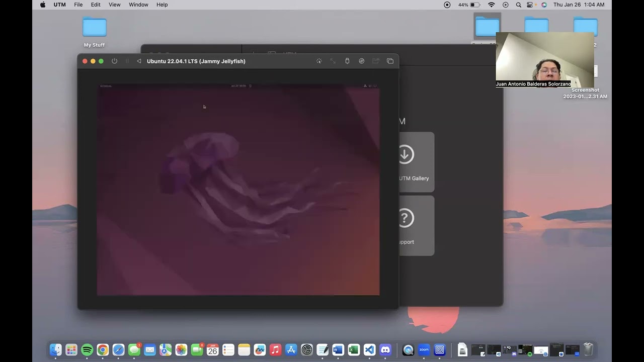Open the Apple menu
644x362 pixels.
point(43,5)
